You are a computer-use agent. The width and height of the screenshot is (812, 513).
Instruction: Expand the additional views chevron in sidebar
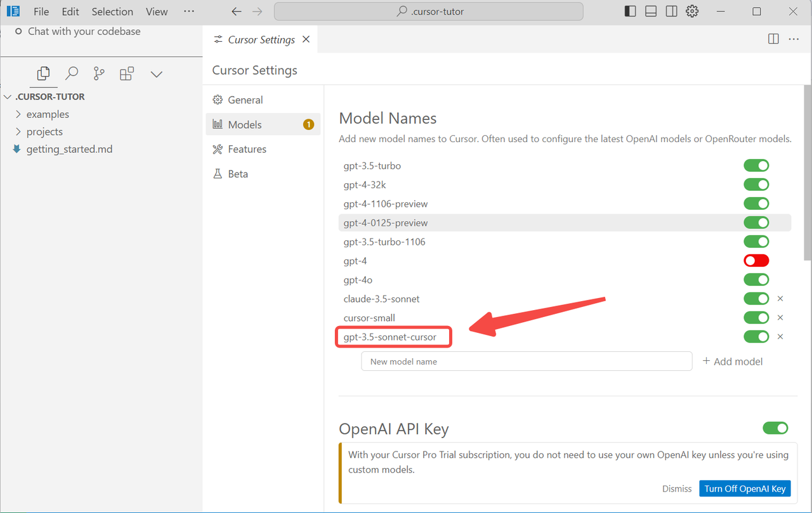click(x=157, y=74)
